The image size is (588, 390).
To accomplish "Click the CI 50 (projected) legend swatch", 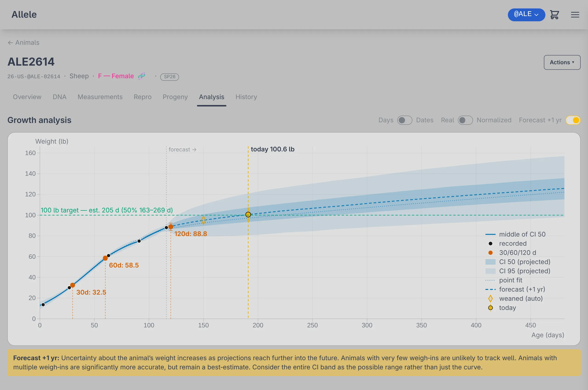I will point(490,262).
